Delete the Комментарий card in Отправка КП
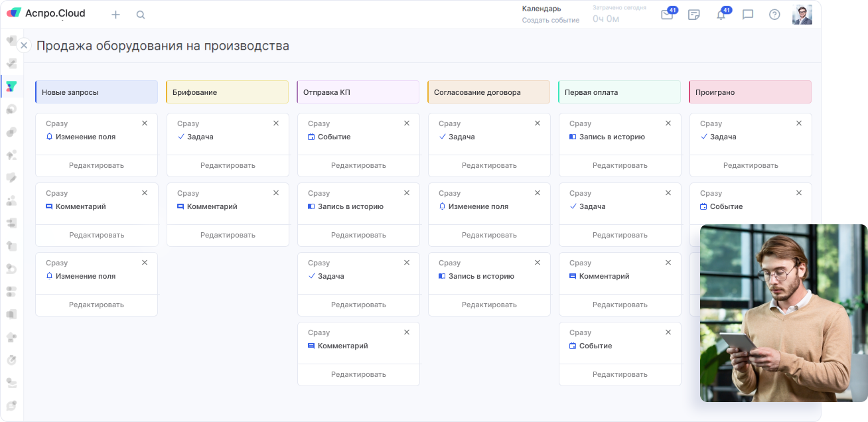 [x=407, y=332]
